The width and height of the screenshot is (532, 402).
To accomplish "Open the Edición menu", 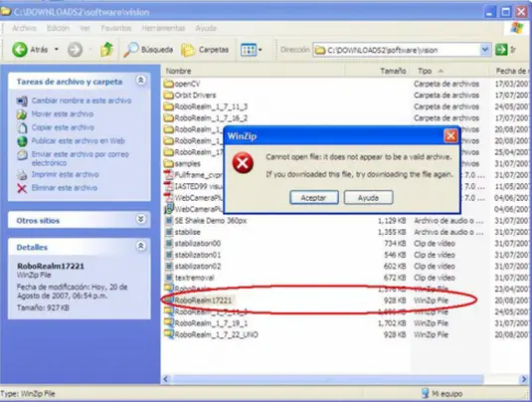I will click(58, 28).
